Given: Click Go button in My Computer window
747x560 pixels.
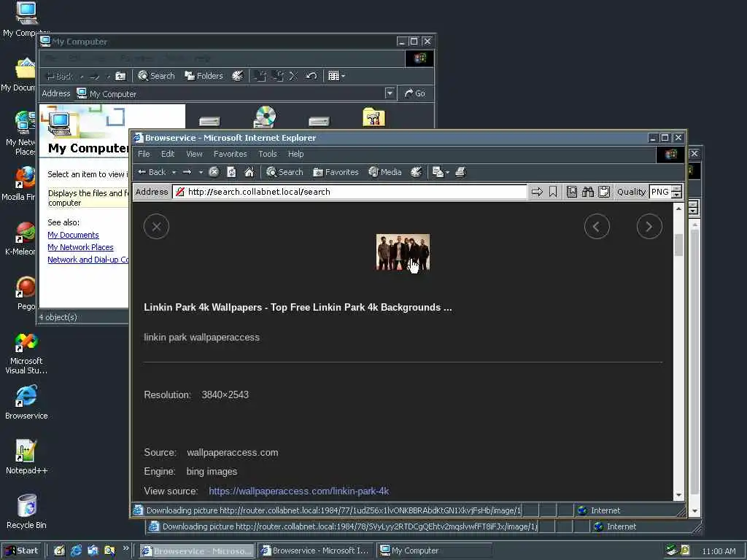Looking at the screenshot, I should click(414, 93).
